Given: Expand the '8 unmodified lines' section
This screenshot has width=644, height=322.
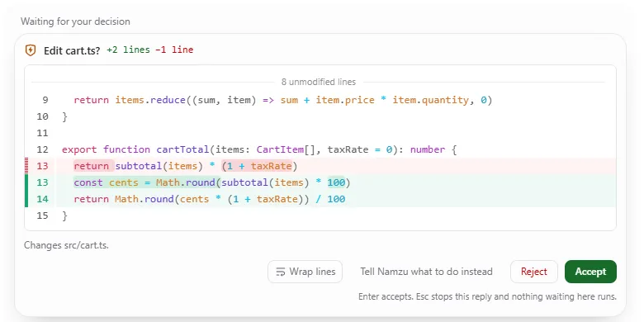Looking at the screenshot, I should click(x=319, y=82).
